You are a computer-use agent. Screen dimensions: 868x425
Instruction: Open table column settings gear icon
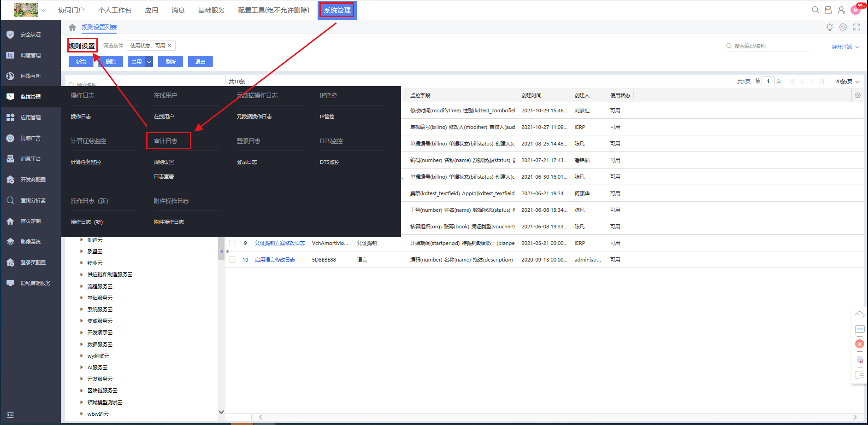tap(857, 95)
